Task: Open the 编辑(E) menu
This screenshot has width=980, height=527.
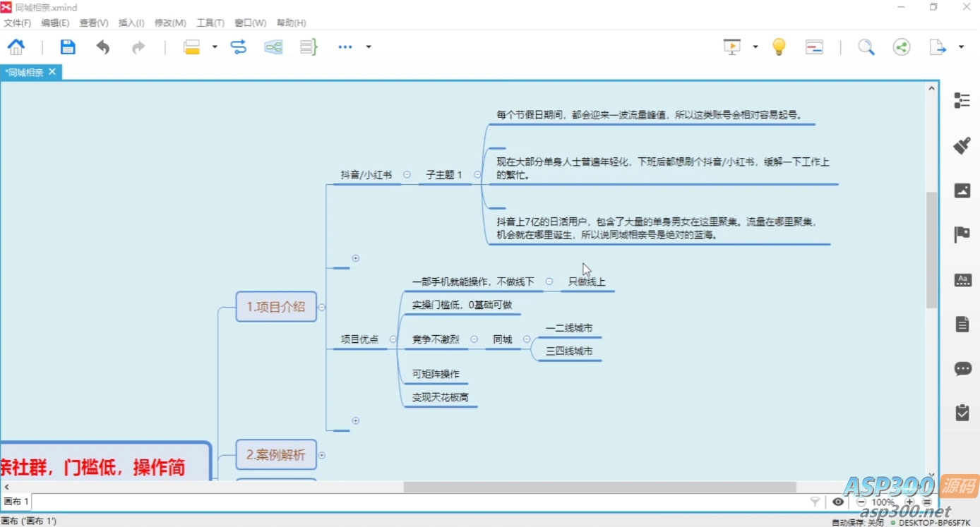Action: point(55,23)
